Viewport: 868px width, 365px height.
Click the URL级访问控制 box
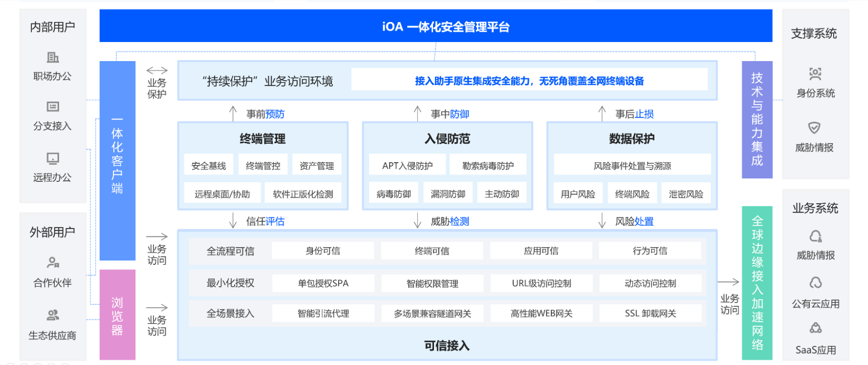541,283
